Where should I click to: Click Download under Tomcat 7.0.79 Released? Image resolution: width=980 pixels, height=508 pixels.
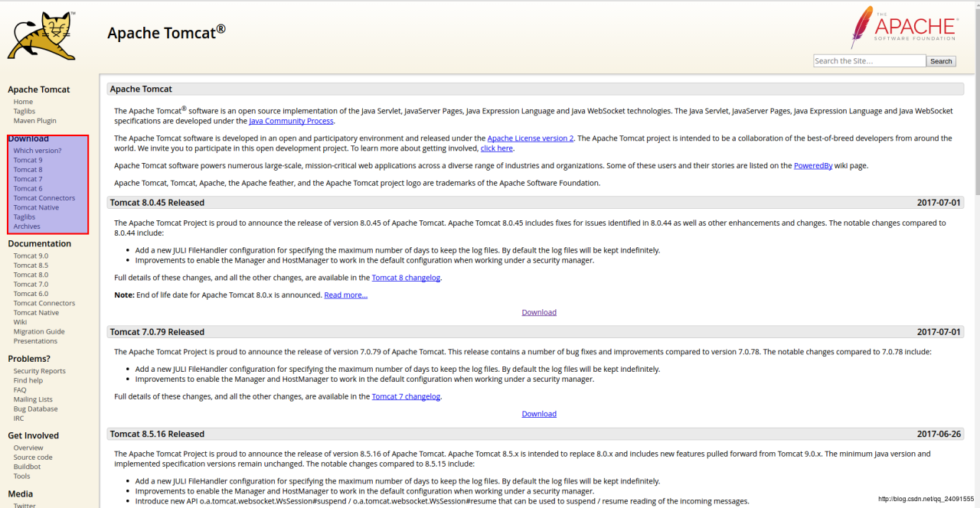539,414
